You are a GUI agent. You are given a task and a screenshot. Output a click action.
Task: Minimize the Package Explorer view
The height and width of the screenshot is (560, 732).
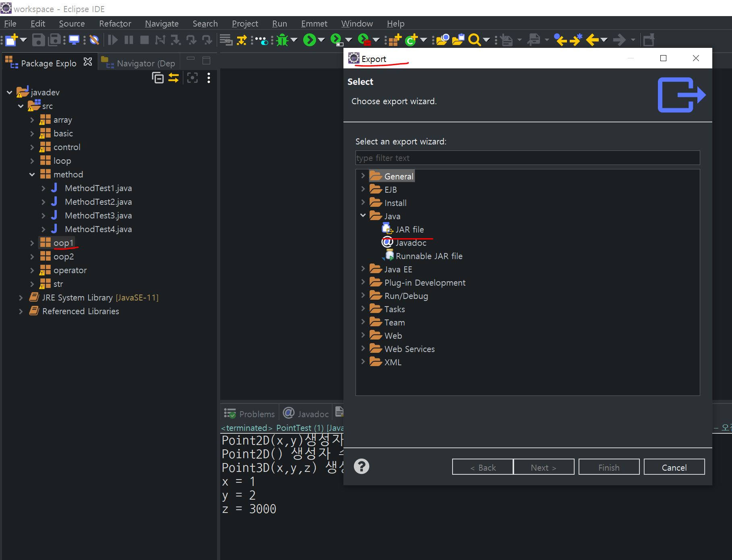[x=190, y=59]
